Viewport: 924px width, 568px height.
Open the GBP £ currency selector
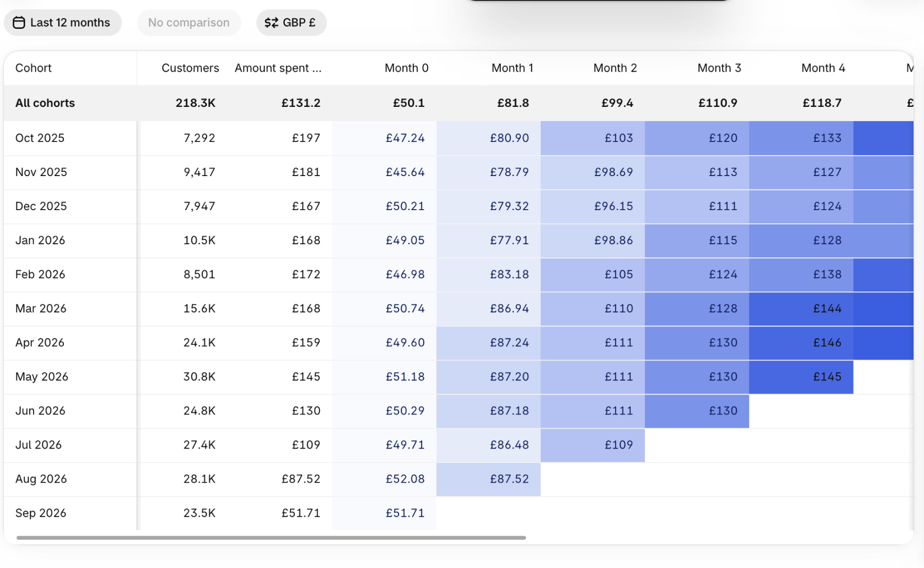point(291,23)
